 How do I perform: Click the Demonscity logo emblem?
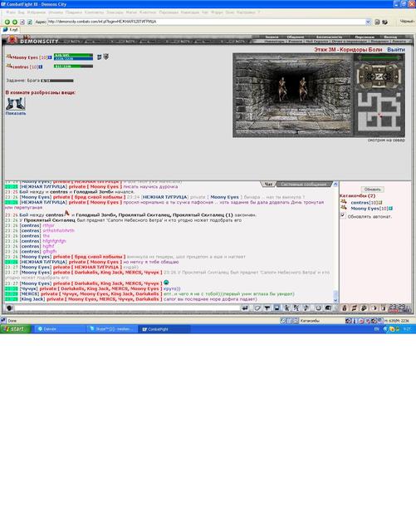[12, 40]
